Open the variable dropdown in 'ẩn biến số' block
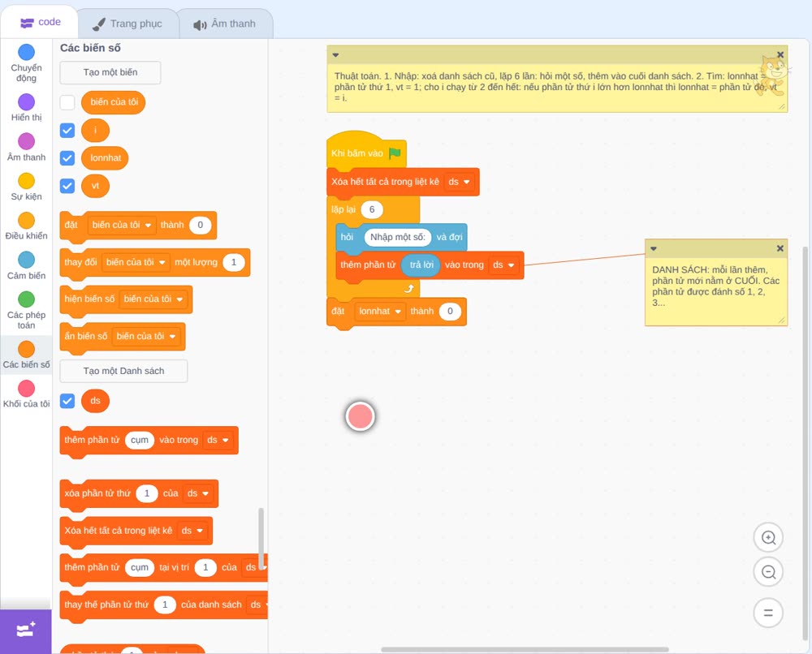The width and height of the screenshot is (812, 654). (146, 336)
